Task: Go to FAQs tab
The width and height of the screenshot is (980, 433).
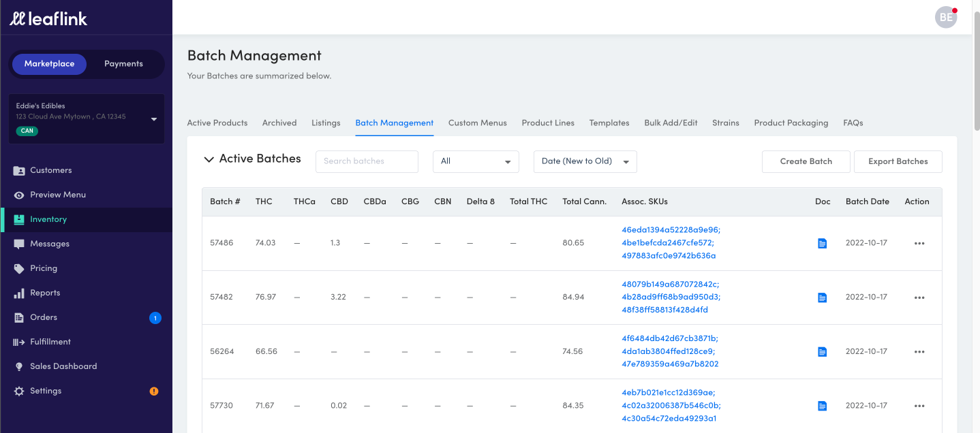Action: click(853, 123)
